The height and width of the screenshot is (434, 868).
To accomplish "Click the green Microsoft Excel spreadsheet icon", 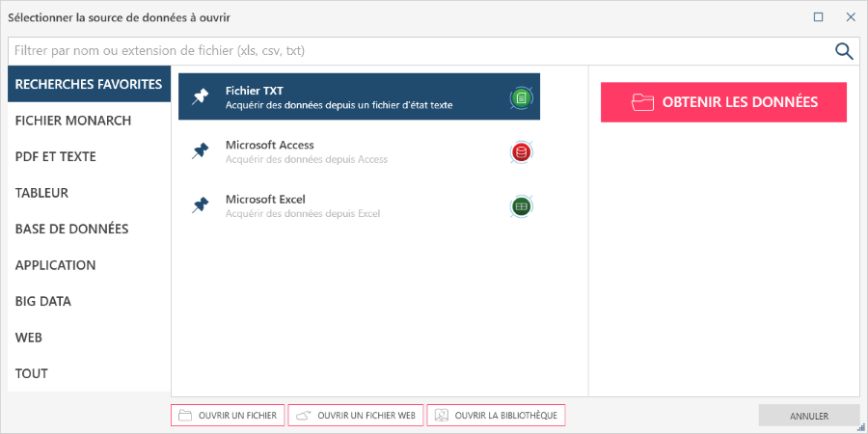I will pos(521,205).
